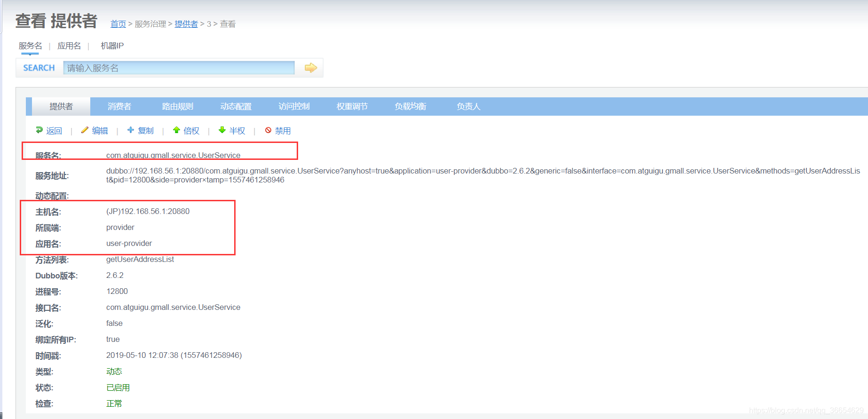Click the 半权 link
Viewport: 868px width, 419px height.
tap(237, 131)
